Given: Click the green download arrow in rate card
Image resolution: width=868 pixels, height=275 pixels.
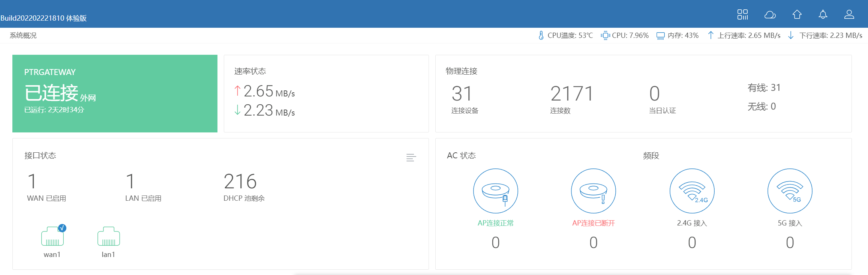Looking at the screenshot, I should 237,110.
